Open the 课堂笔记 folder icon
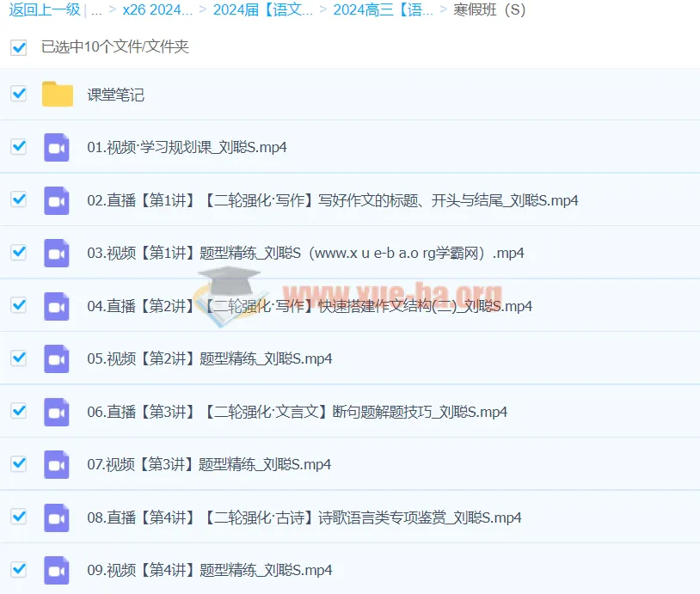 pyautogui.click(x=57, y=94)
